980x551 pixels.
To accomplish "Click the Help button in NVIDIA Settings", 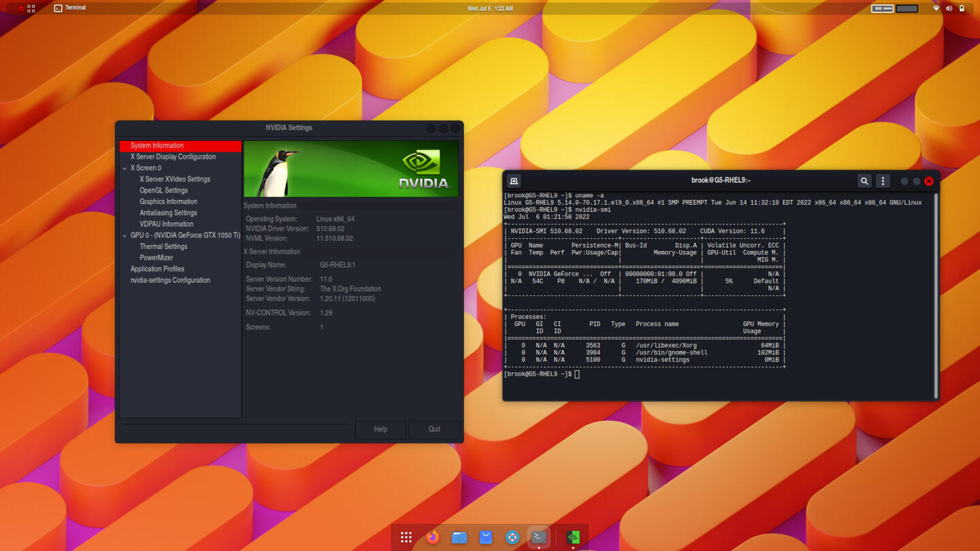I will pos(380,429).
